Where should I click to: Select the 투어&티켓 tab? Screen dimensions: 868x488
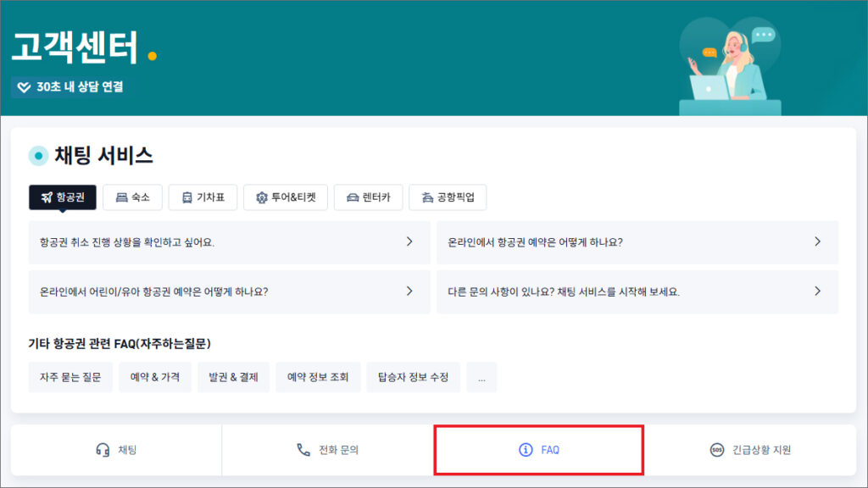click(x=286, y=197)
